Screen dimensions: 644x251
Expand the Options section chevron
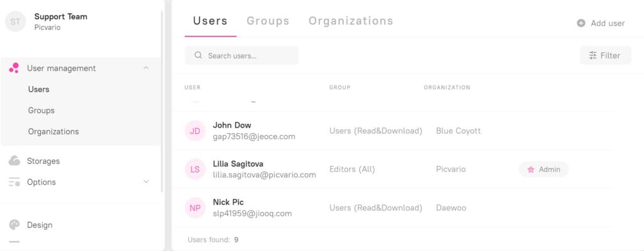click(146, 182)
